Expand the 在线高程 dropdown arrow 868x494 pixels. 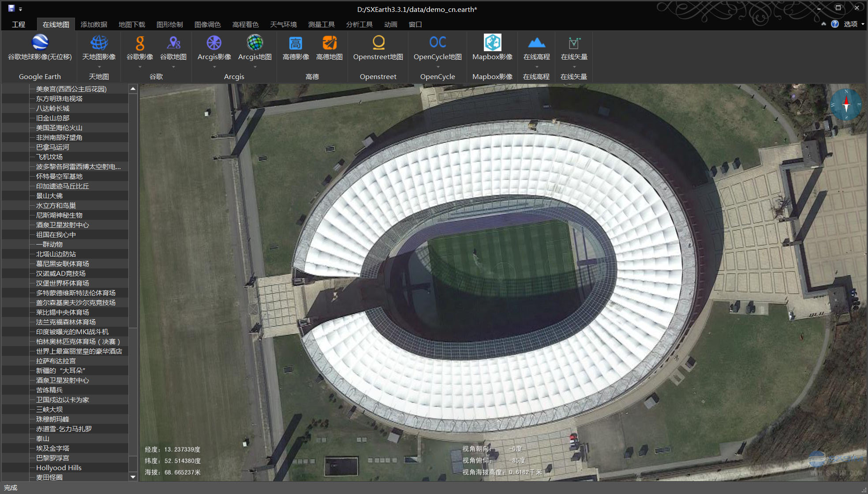536,67
